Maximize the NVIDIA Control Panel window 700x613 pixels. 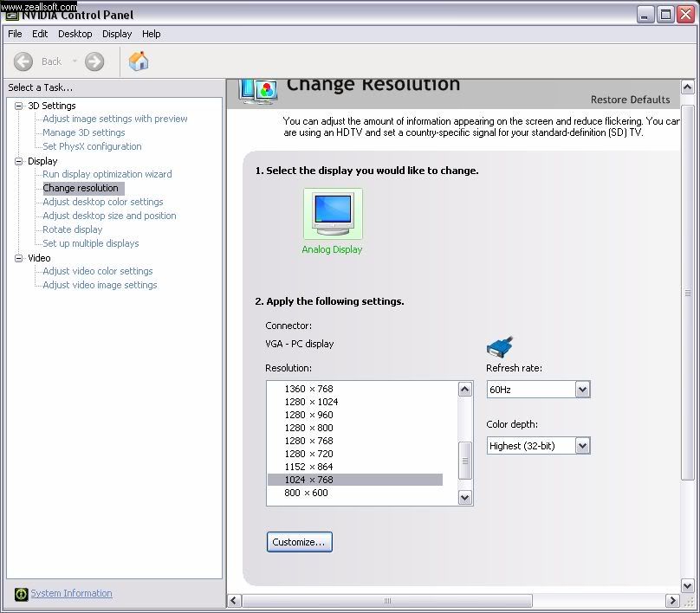(665, 15)
